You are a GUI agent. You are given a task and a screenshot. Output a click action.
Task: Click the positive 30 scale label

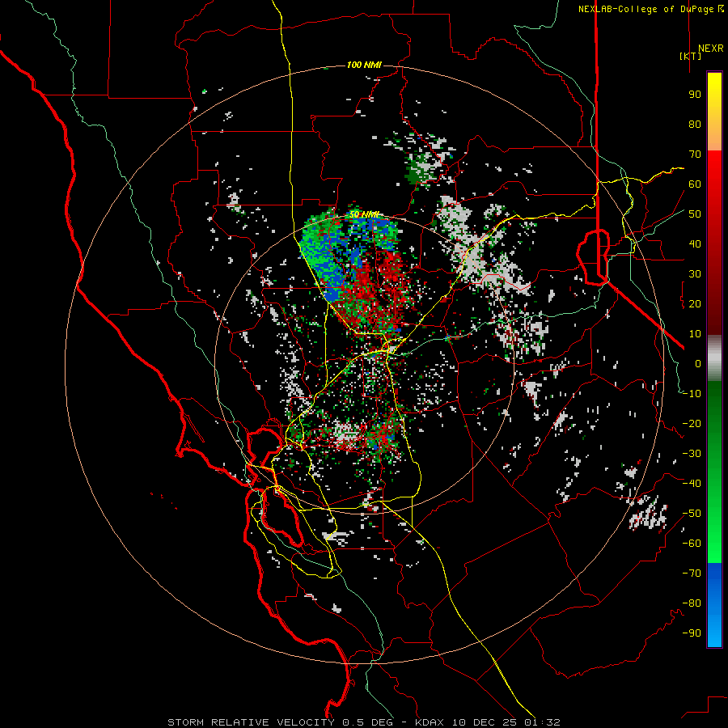tap(695, 274)
